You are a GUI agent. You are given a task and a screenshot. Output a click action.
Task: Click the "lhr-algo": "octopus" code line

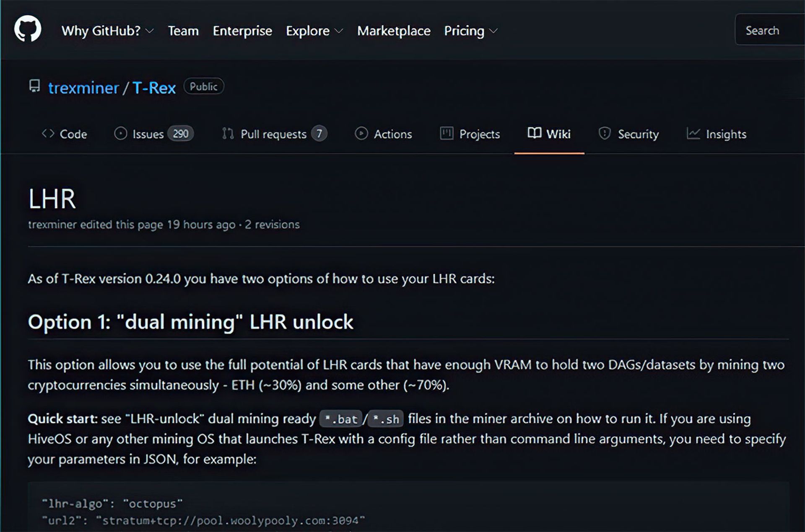tap(112, 504)
